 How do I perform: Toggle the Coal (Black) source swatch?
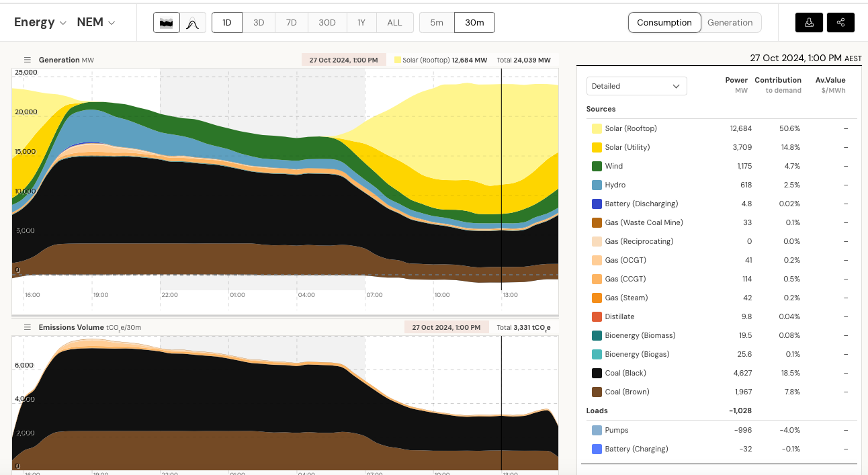[x=597, y=373]
